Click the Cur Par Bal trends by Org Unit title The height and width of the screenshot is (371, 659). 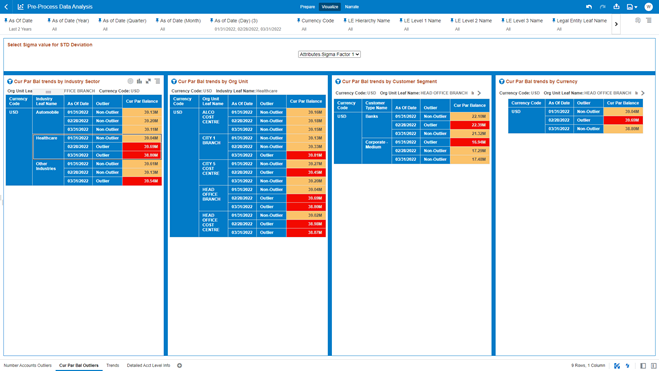pos(213,82)
